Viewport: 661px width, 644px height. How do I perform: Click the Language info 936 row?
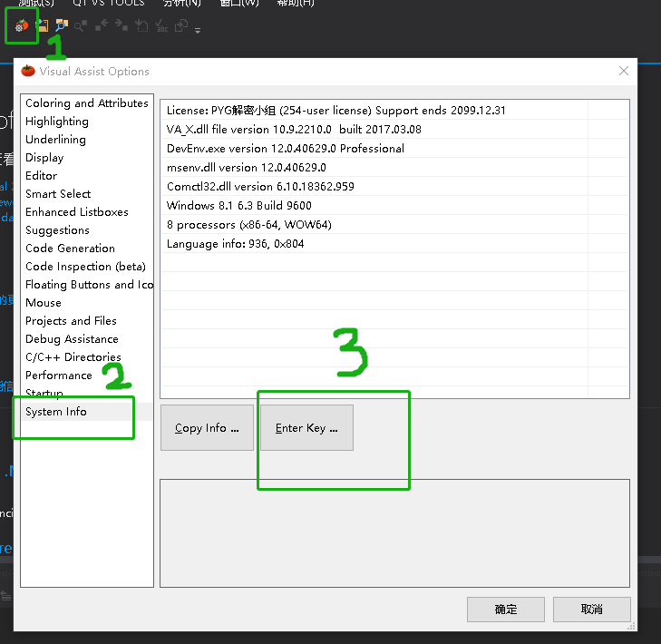tap(394, 244)
